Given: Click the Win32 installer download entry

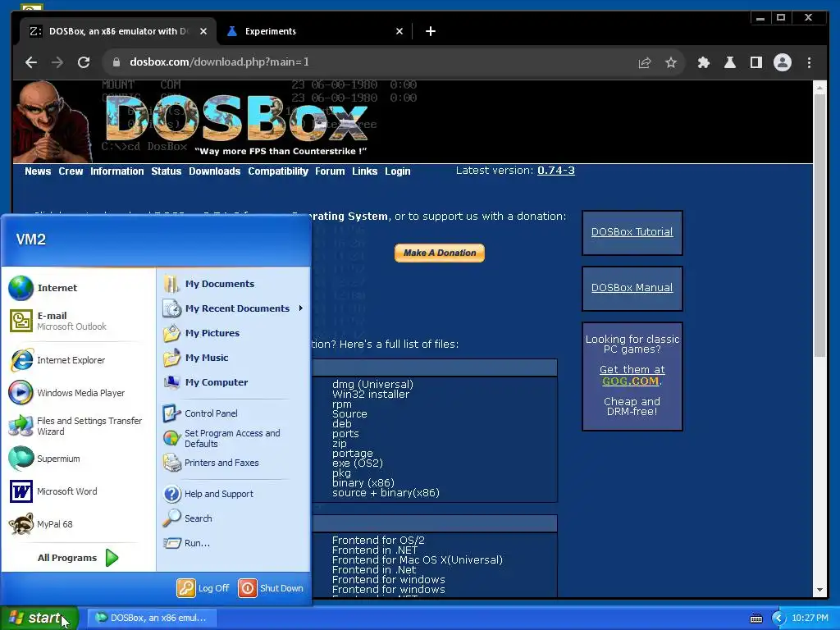Looking at the screenshot, I should 371,395.
